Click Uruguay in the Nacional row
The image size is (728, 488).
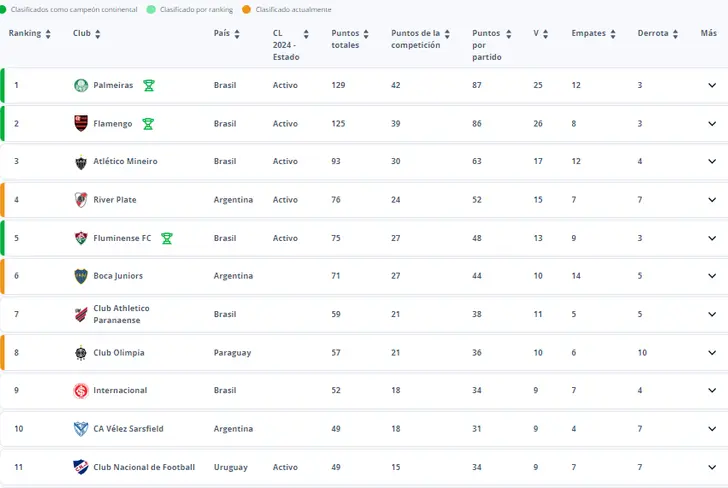230,467
